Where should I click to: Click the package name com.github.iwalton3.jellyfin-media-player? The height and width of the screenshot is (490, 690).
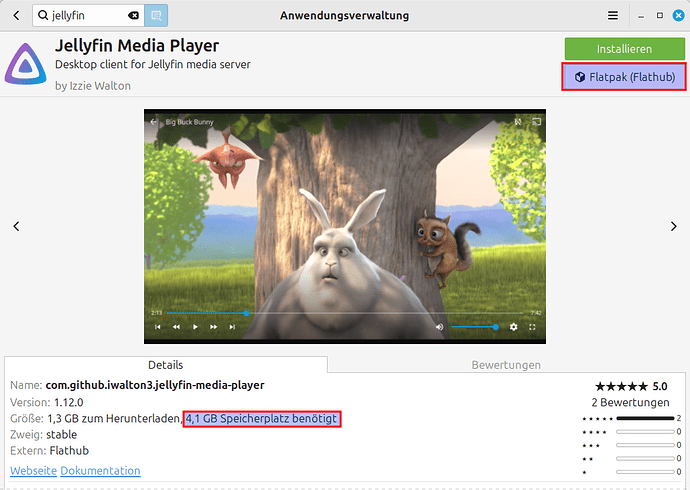coord(155,385)
